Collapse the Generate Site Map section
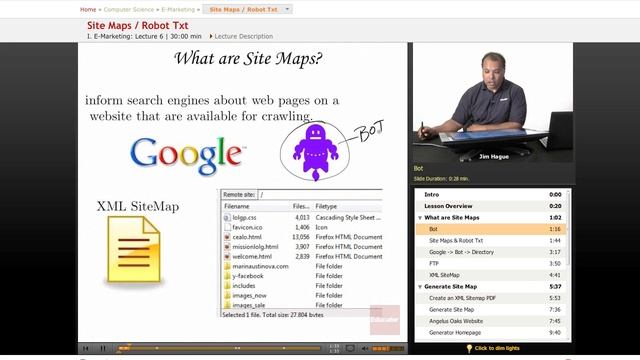The image size is (640, 360). pos(420,287)
